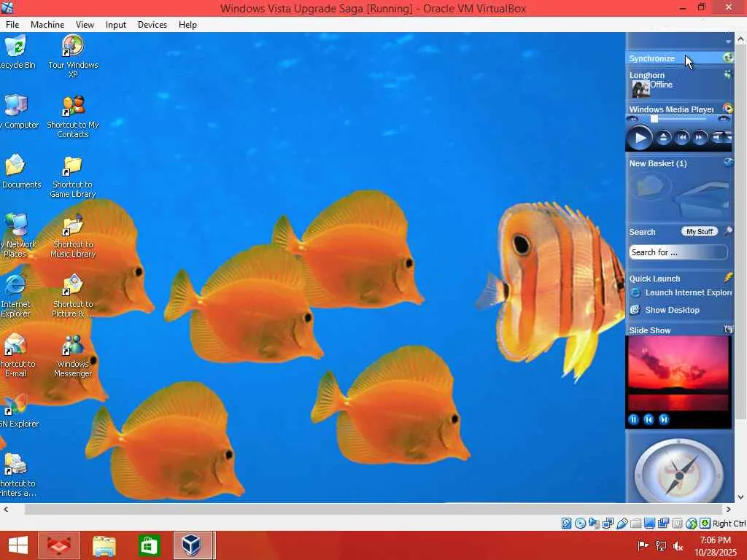The height and width of the screenshot is (560, 747).
Task: Click VirtualBox hard disk status icon
Action: pyautogui.click(x=566, y=524)
